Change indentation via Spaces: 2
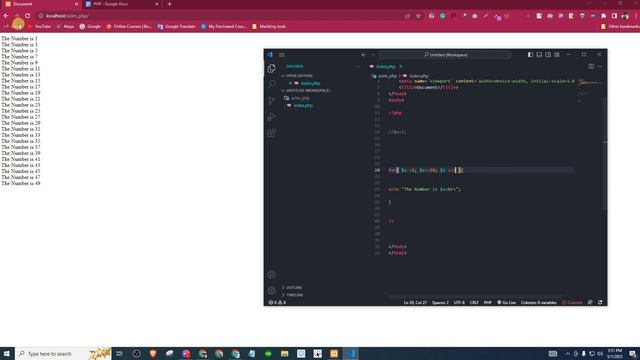The width and height of the screenshot is (640, 360). pyautogui.click(x=440, y=302)
